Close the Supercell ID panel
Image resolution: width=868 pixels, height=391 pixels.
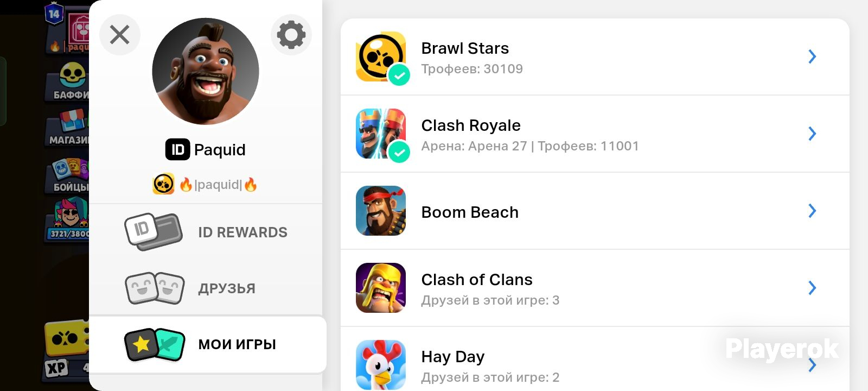(x=120, y=35)
